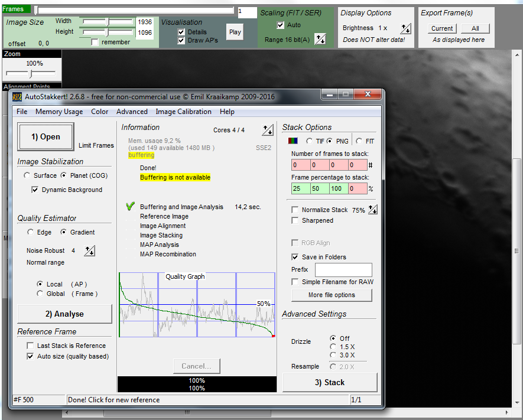Uncheck Save in Folders

tap(295, 257)
